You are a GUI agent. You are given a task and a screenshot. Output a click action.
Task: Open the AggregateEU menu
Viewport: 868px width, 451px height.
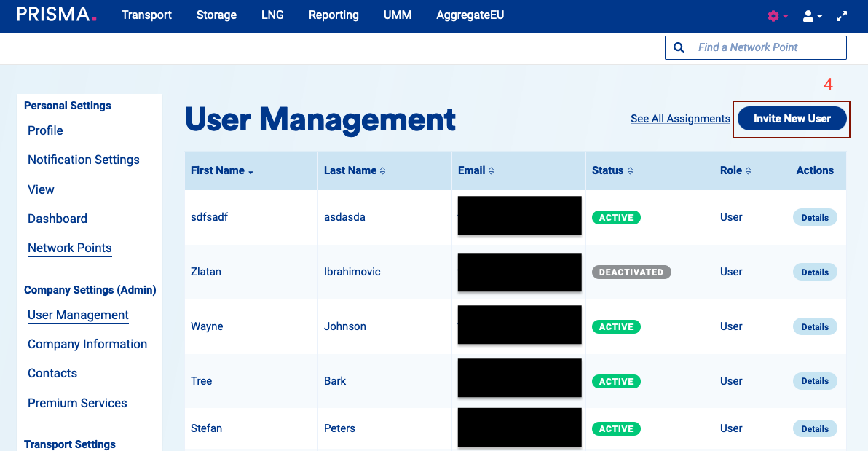[x=470, y=15]
